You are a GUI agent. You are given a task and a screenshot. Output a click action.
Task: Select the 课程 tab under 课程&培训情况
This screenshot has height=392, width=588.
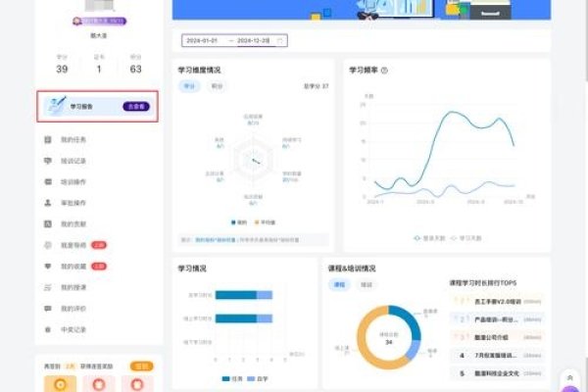coord(339,285)
